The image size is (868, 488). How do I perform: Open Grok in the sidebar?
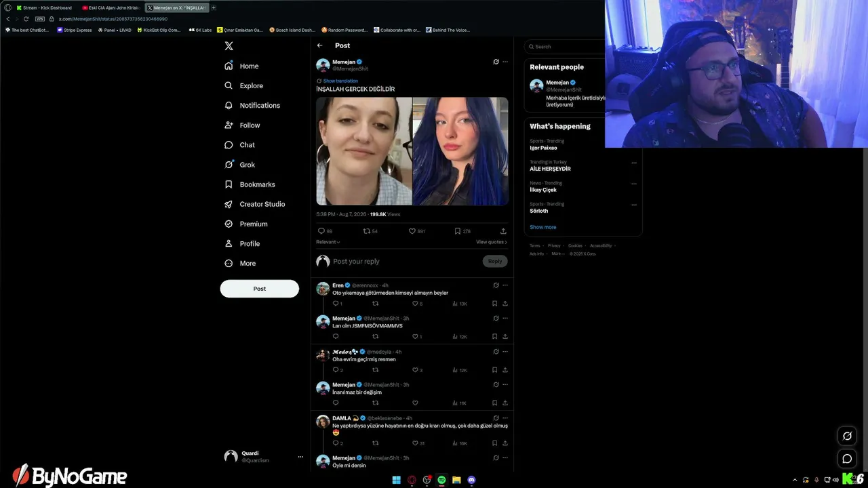(x=239, y=165)
